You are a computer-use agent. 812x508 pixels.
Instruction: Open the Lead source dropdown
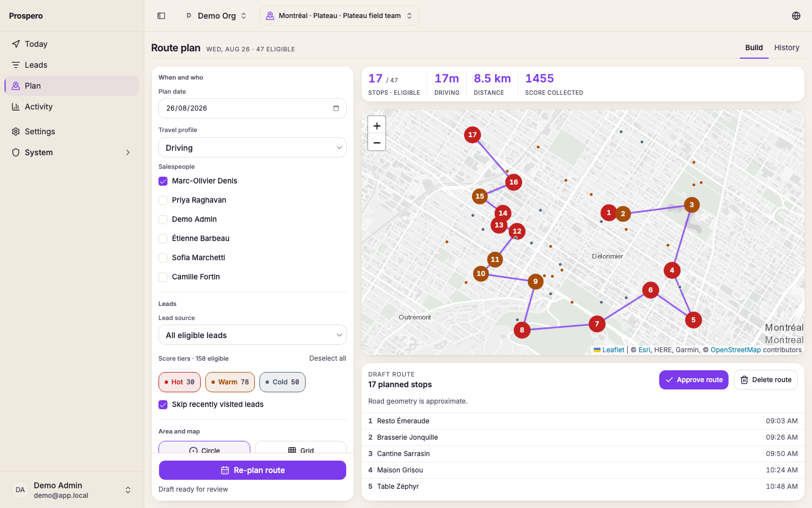[x=253, y=335]
